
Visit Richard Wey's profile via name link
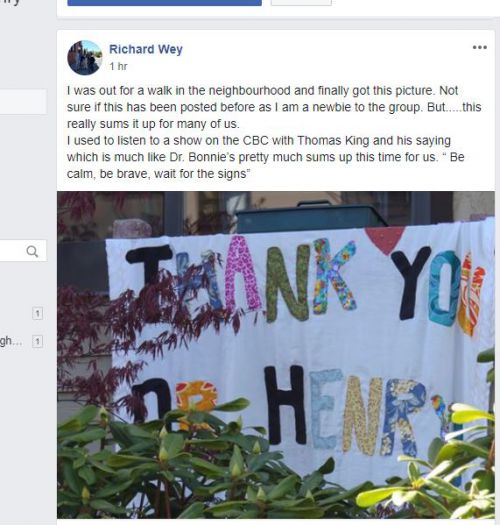click(146, 49)
